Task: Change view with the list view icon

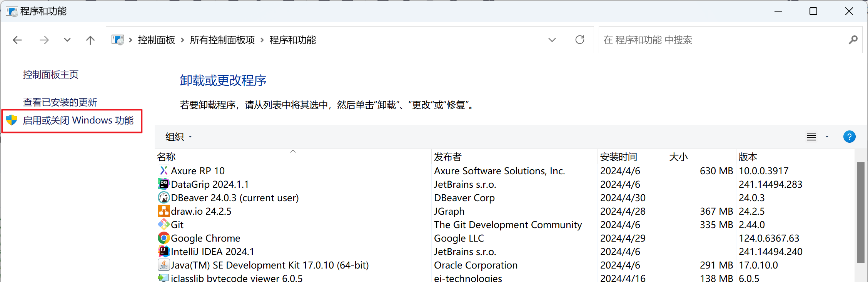Action: [811, 137]
